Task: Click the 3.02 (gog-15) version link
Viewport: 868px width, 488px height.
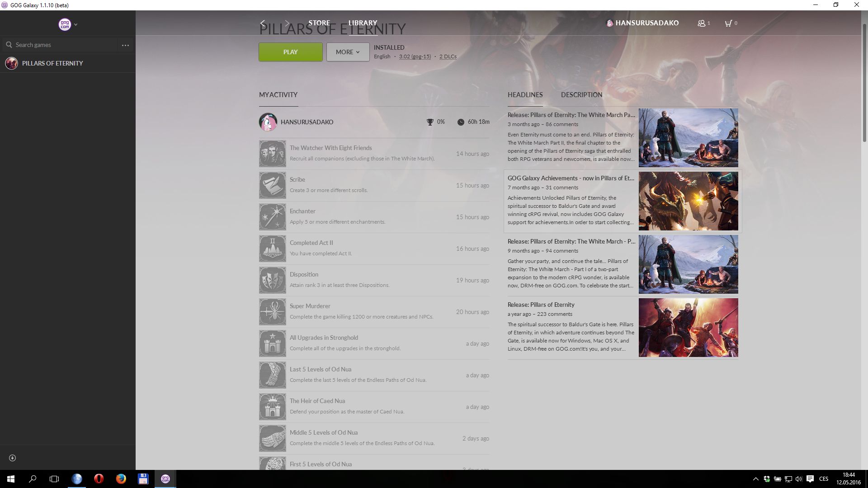Action: click(415, 56)
